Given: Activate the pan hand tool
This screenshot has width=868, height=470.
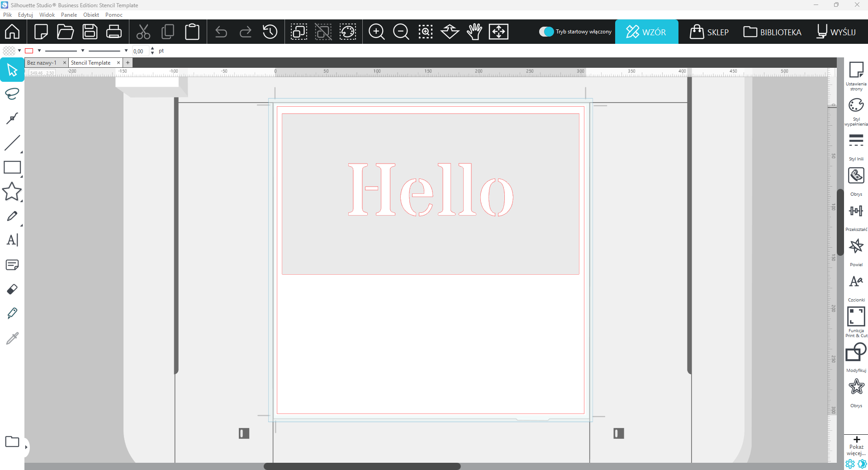Looking at the screenshot, I should [474, 32].
